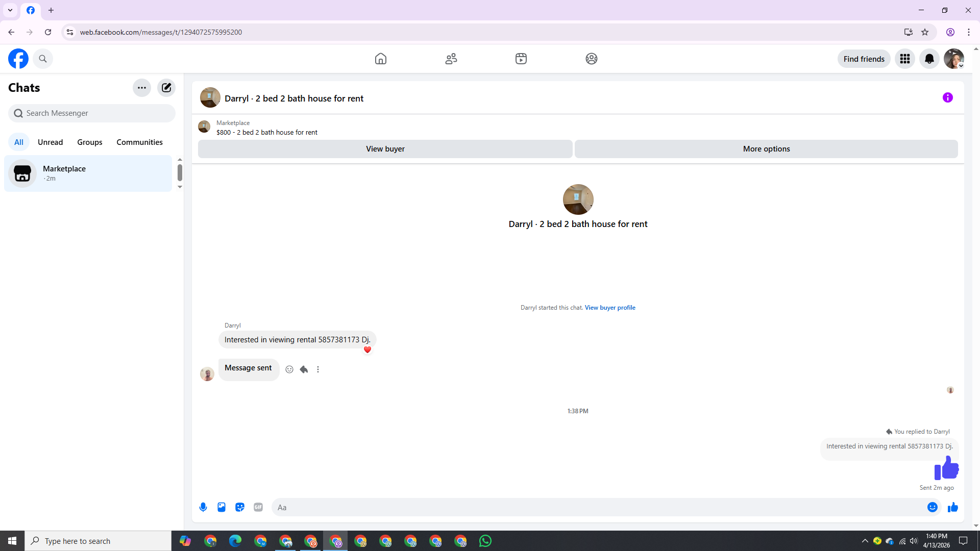This screenshot has width=980, height=551.
Task: Select the Unread chats filter
Action: coord(51,142)
